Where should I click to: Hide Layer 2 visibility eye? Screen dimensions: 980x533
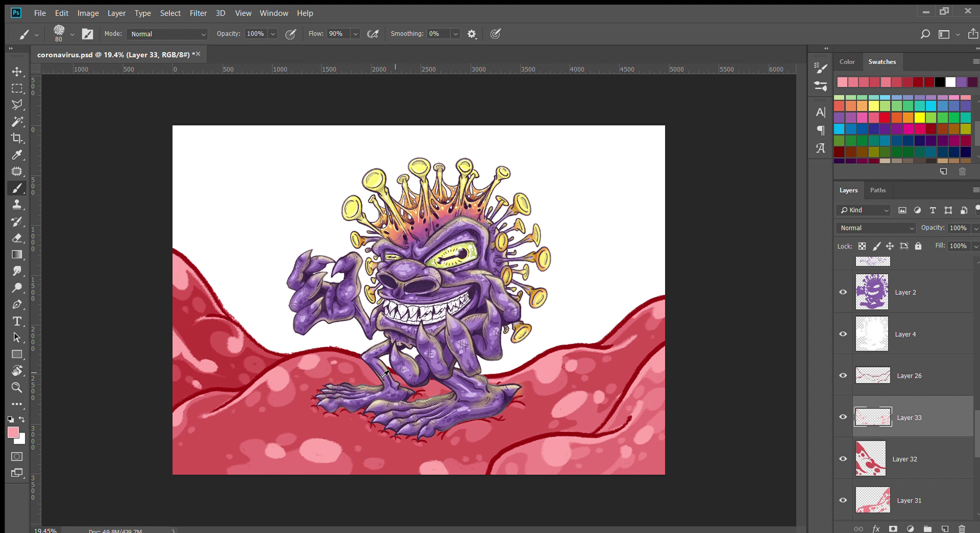click(x=843, y=292)
